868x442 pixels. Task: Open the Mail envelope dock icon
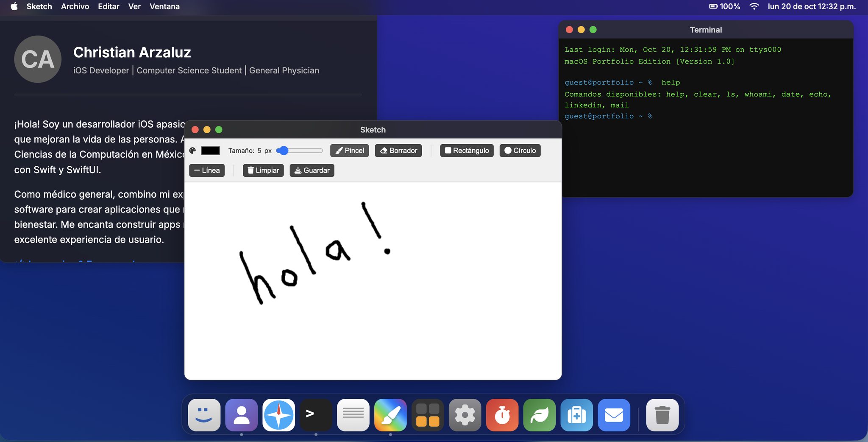coord(614,415)
